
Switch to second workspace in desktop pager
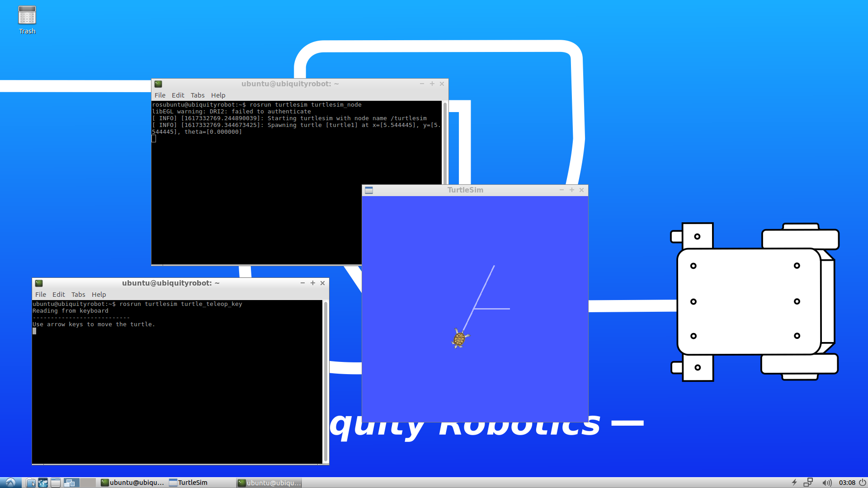[x=88, y=483]
